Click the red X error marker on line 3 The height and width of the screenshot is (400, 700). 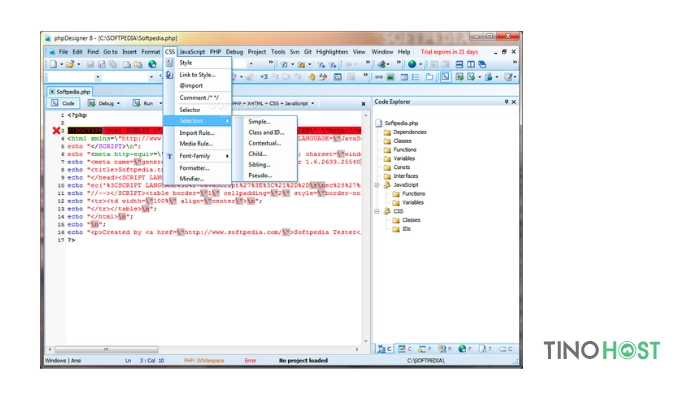[x=56, y=130]
